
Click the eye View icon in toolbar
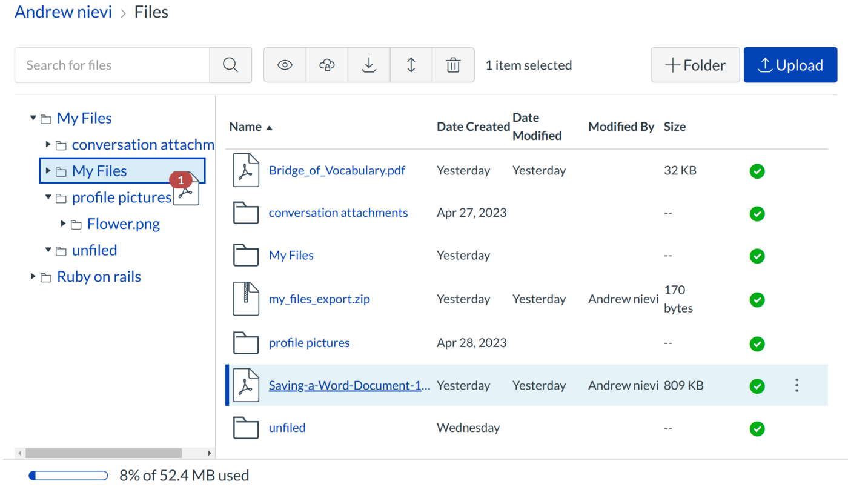pos(285,65)
